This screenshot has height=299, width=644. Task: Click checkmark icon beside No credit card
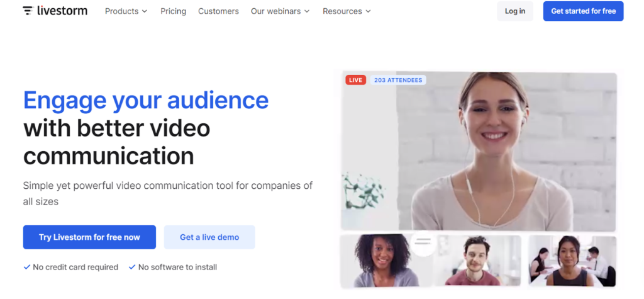pos(26,268)
